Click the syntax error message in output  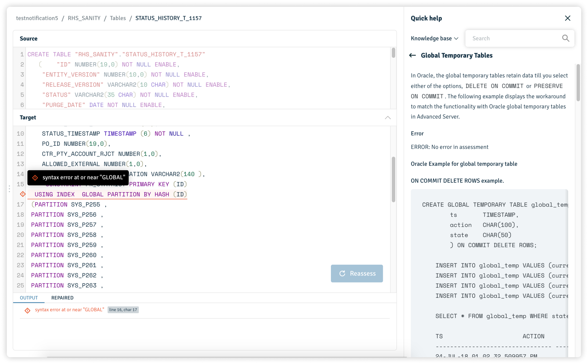(x=70, y=310)
